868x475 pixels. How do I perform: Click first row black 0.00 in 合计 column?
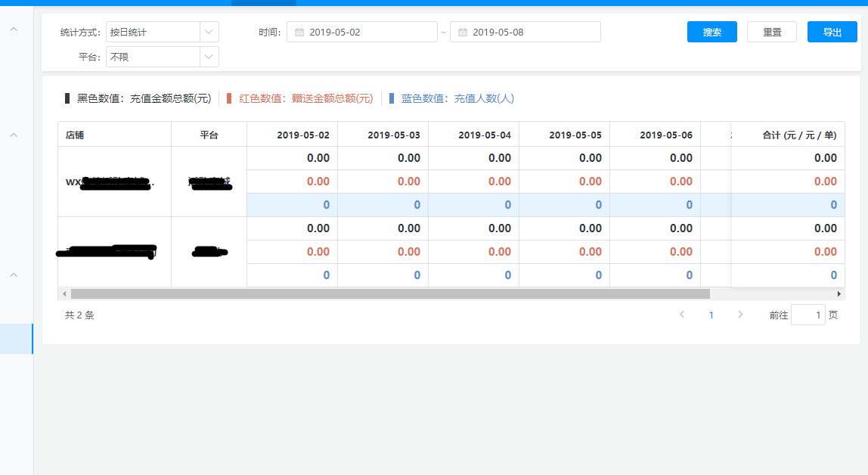tap(826, 158)
